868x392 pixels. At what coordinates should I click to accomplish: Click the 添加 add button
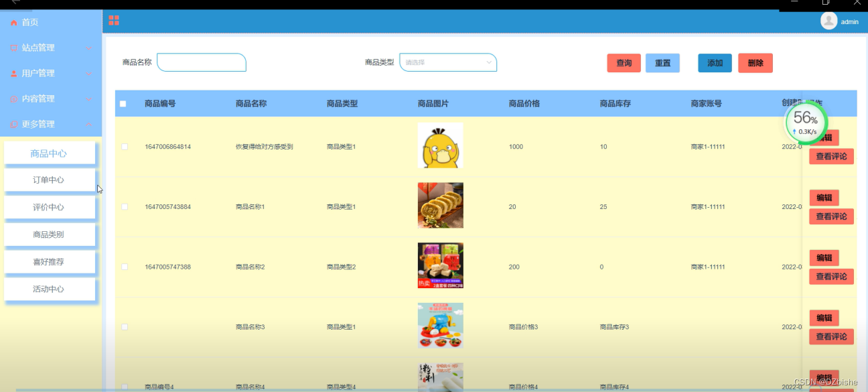[715, 63]
